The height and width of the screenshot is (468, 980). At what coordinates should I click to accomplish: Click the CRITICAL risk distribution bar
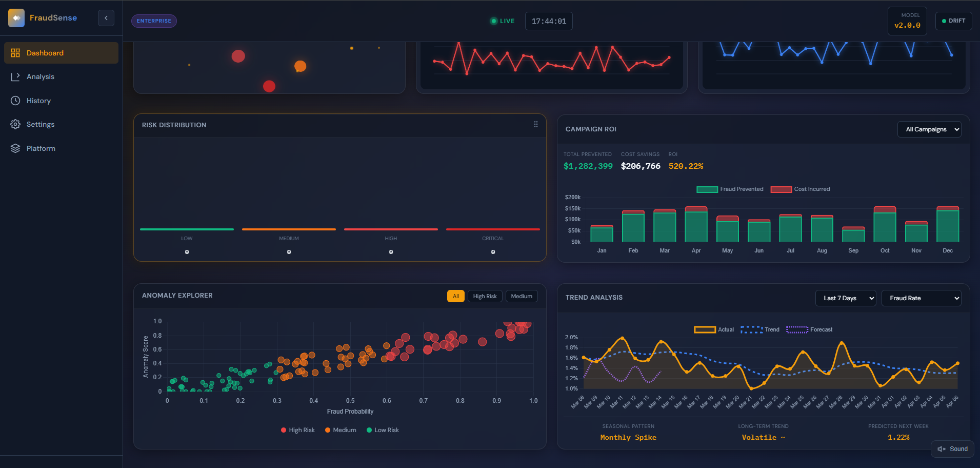(493, 229)
